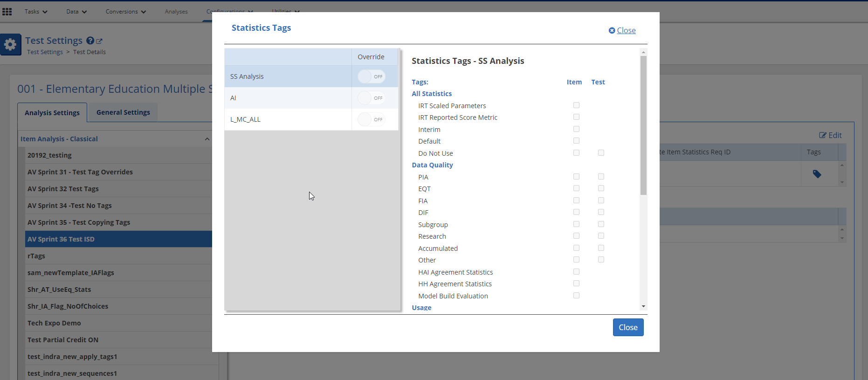Select AV Sprint 31 - Test Tag Overrides
The height and width of the screenshot is (380, 868).
118,172
